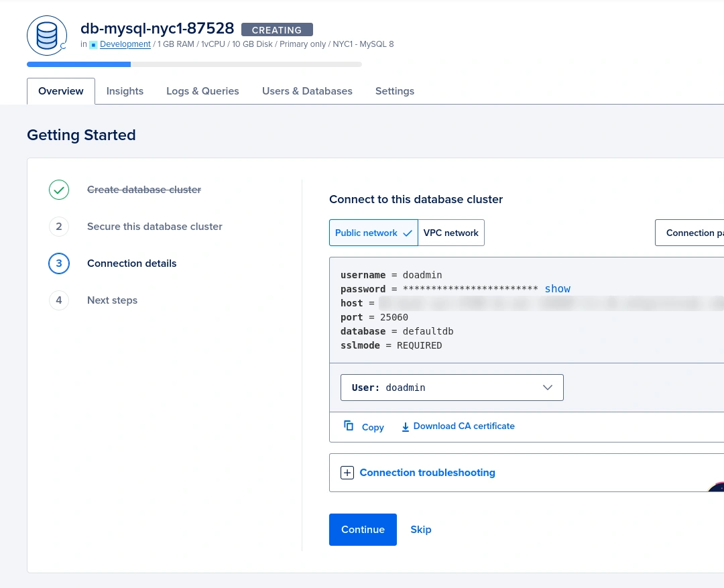Click the plus icon beside Connection troubleshooting

pos(347,473)
